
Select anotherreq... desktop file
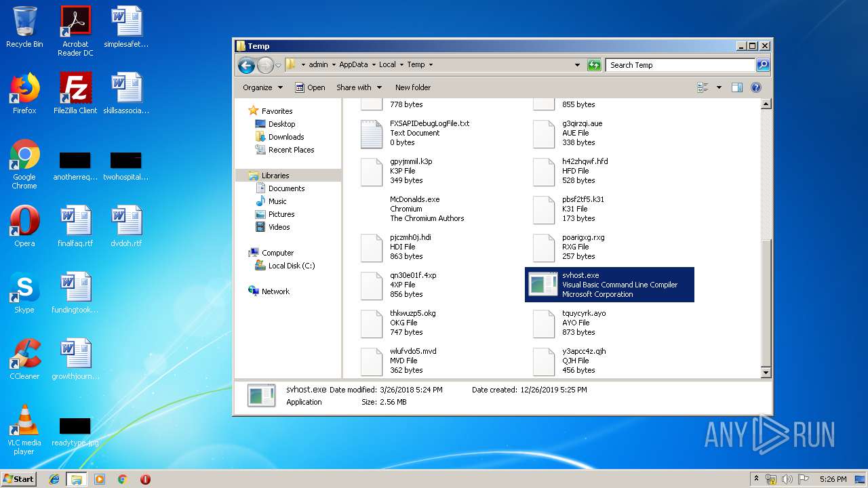pyautogui.click(x=75, y=165)
